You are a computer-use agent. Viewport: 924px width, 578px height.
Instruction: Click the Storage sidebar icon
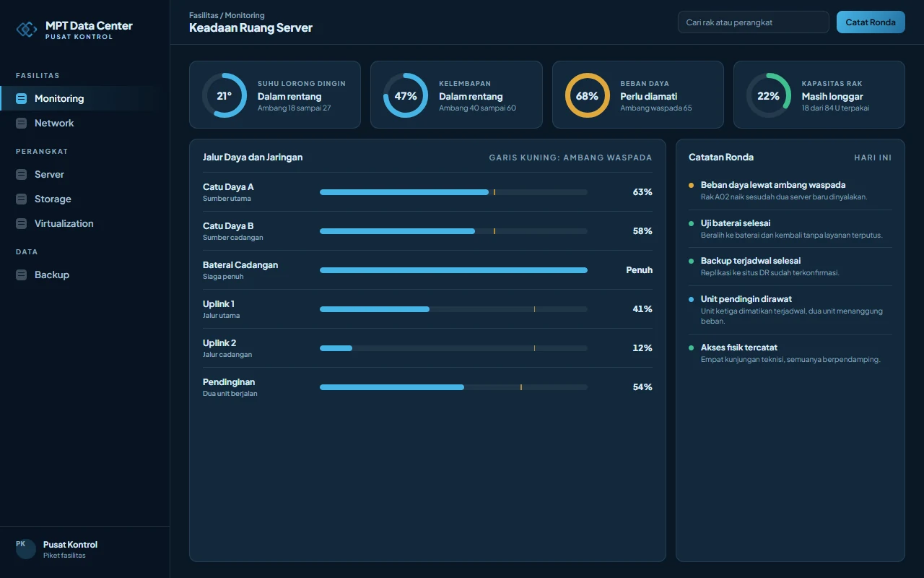tap(21, 199)
